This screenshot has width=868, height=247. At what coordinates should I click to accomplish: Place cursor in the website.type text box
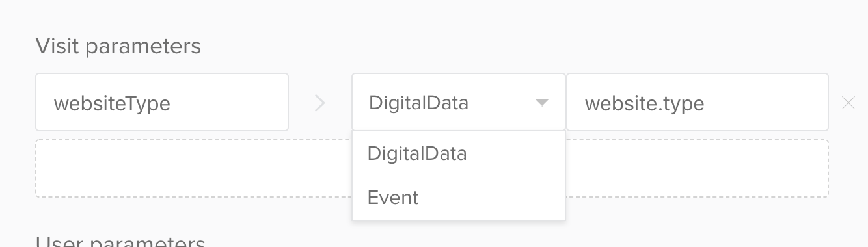click(697, 102)
